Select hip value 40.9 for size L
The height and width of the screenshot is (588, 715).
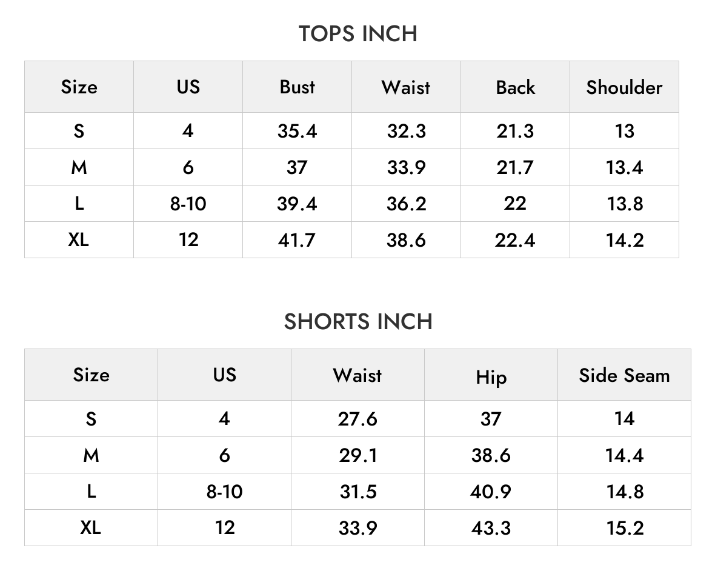tap(491, 491)
